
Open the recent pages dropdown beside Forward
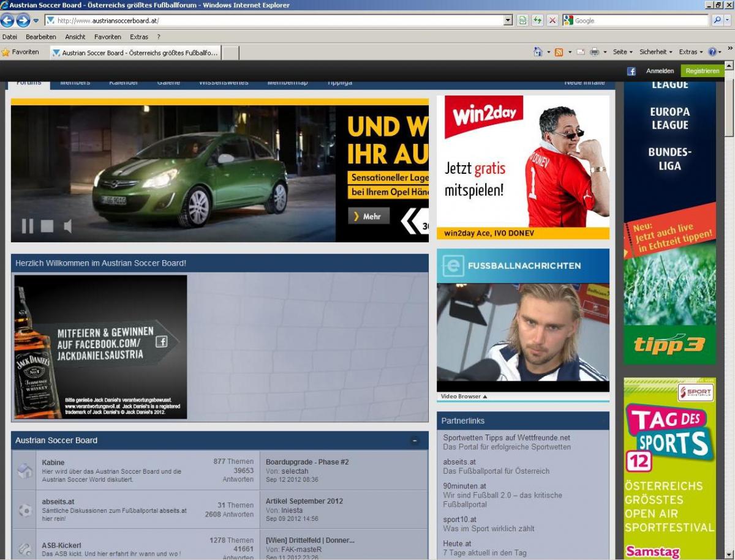(x=36, y=21)
